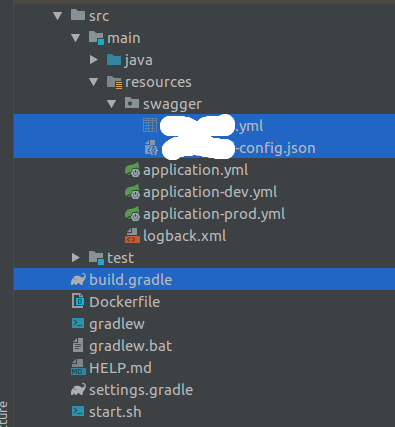Select the main folder label
This screenshot has width=395, height=427.
pos(124,38)
